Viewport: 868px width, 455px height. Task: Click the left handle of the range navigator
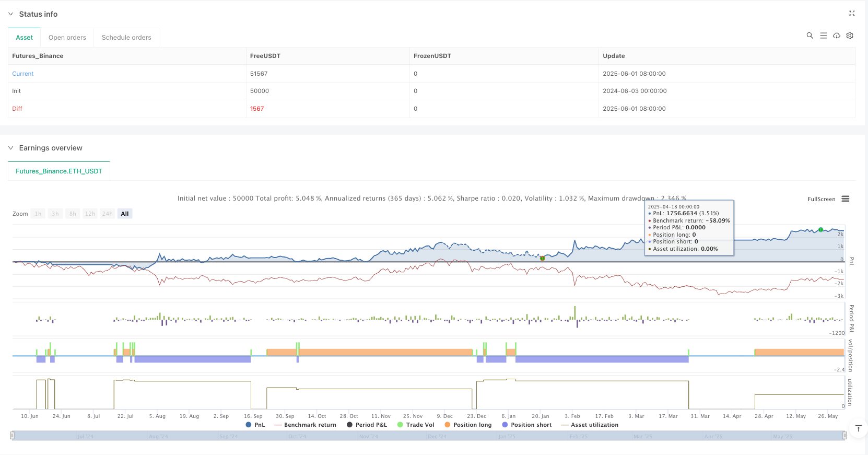(13, 436)
